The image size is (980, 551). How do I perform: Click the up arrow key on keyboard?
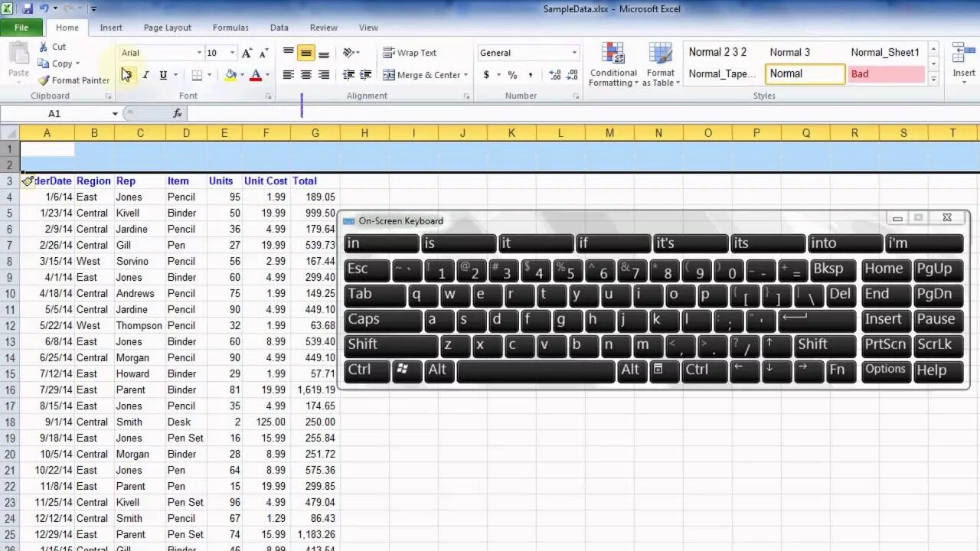point(778,345)
